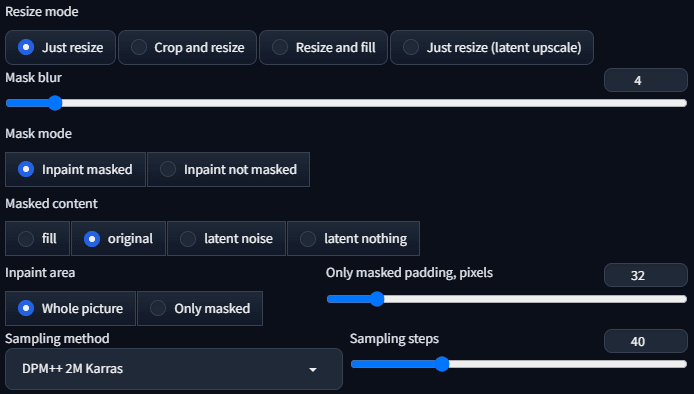Viewport: 694px width, 394px height.
Task: Select Inpaint masked mask mode
Action: 75,170
